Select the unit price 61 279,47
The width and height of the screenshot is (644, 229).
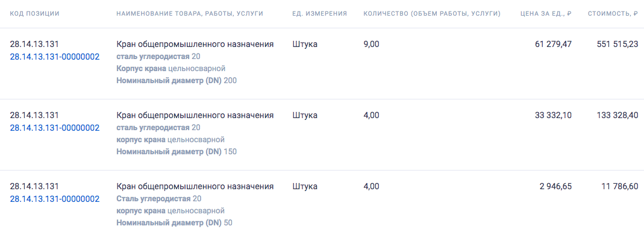tap(553, 45)
